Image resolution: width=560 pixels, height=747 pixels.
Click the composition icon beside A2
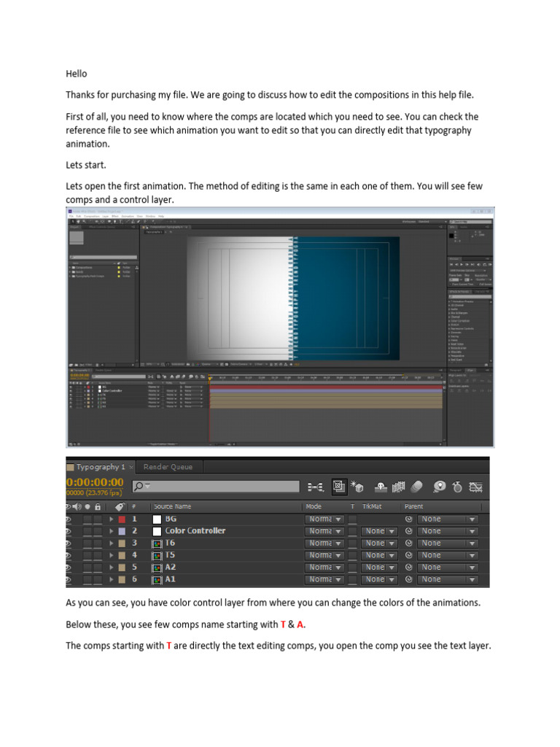[x=157, y=568]
